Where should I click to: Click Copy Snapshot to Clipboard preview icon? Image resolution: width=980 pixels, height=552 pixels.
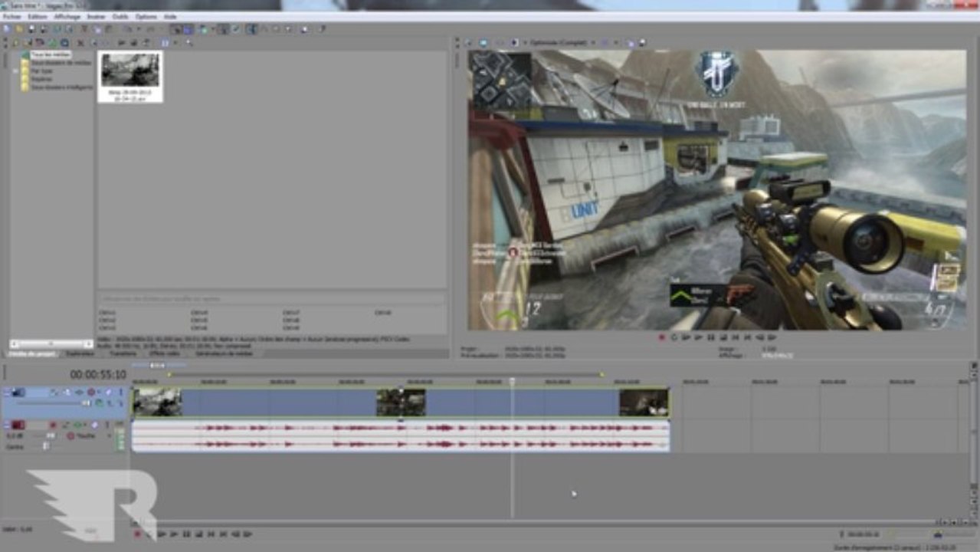click(x=631, y=43)
